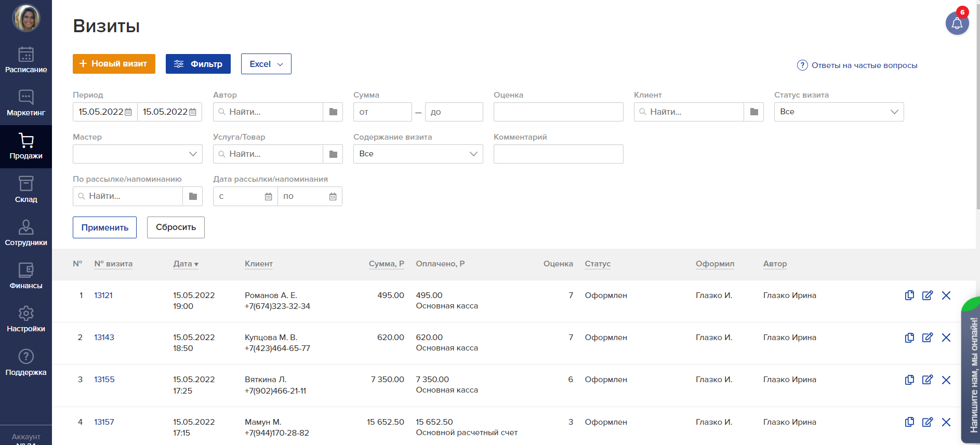Open the notifications bell
The height and width of the screenshot is (445, 980).
point(957,23)
